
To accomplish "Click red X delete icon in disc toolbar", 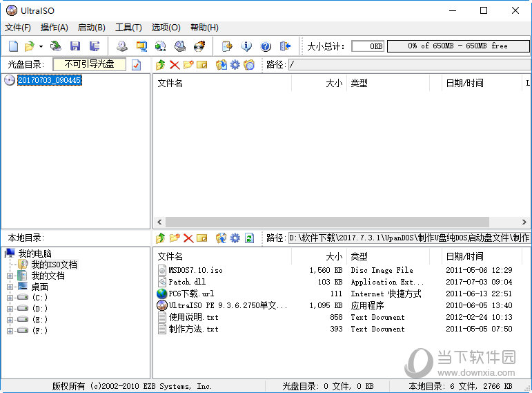I will click(175, 65).
